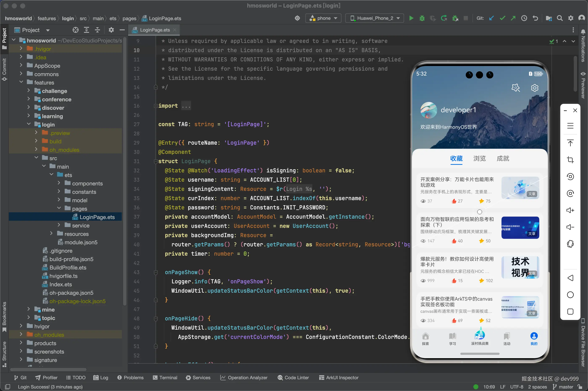Click the Debug bug icon
Screen dimensions: 588x391
point(422,18)
